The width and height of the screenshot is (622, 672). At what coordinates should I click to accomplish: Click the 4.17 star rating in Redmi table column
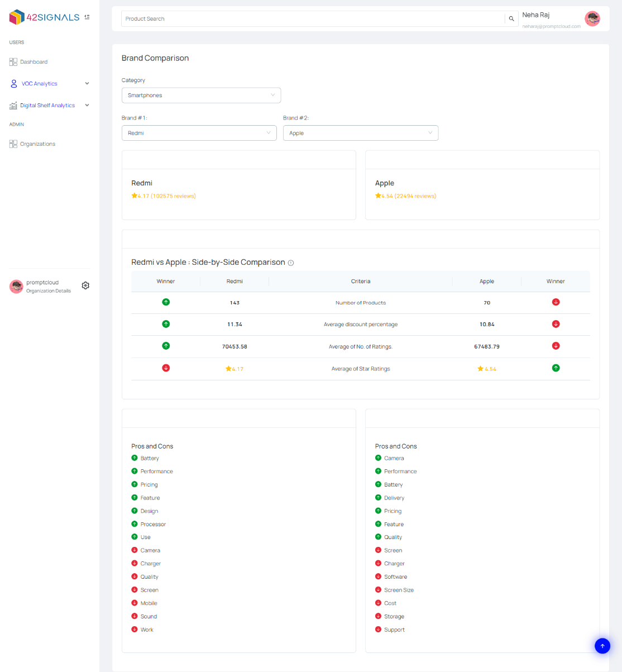click(x=235, y=369)
